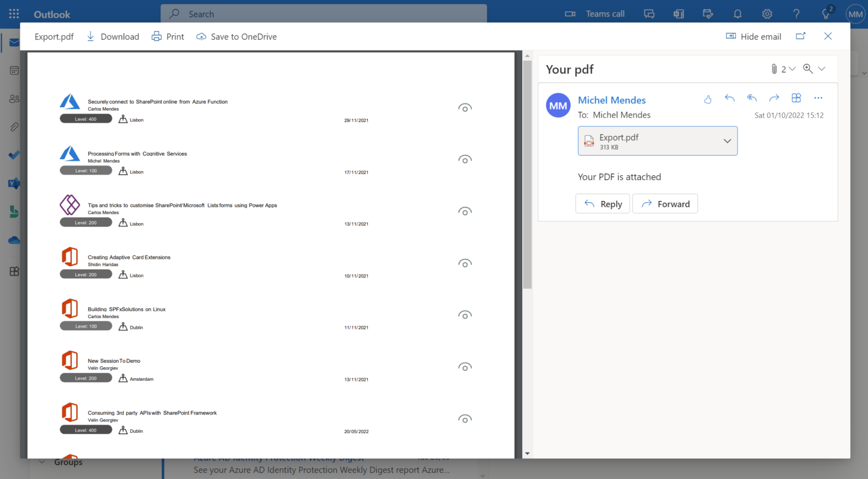Screen dimensions: 868x479
Task: Start a Teams call from the top bar
Action: click(594, 14)
